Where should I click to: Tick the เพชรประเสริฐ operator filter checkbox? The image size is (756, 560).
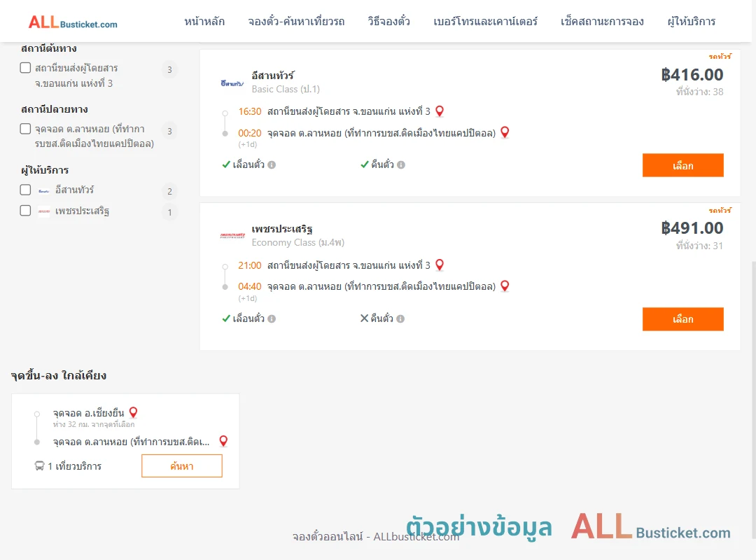click(x=26, y=211)
